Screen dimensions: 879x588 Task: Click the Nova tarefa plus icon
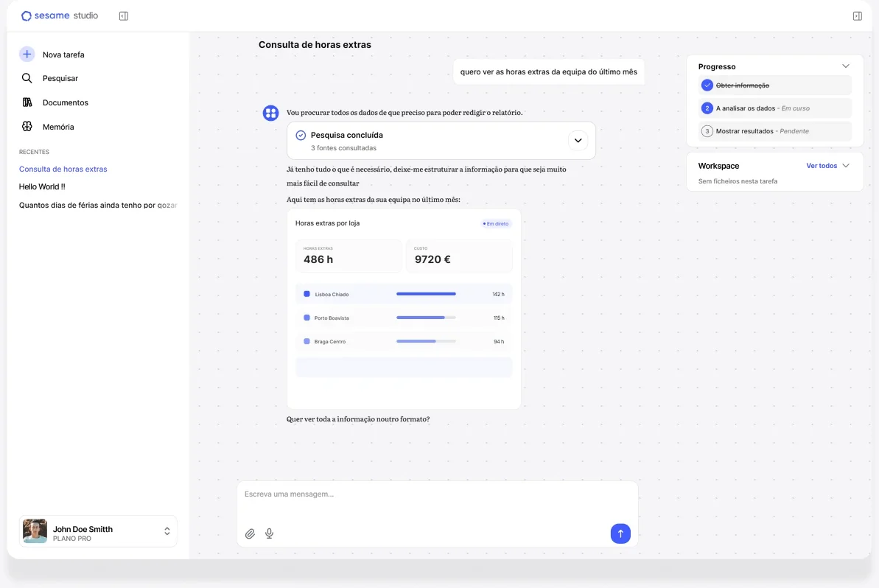coord(27,55)
